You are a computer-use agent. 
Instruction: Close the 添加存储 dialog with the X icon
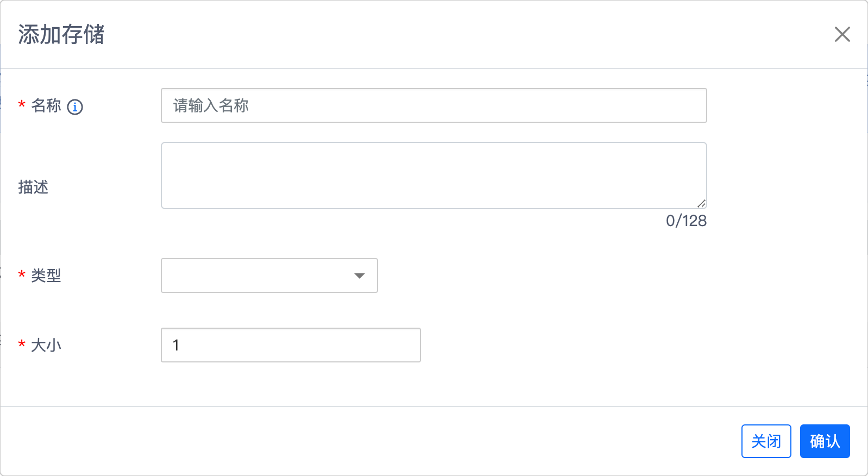point(842,34)
